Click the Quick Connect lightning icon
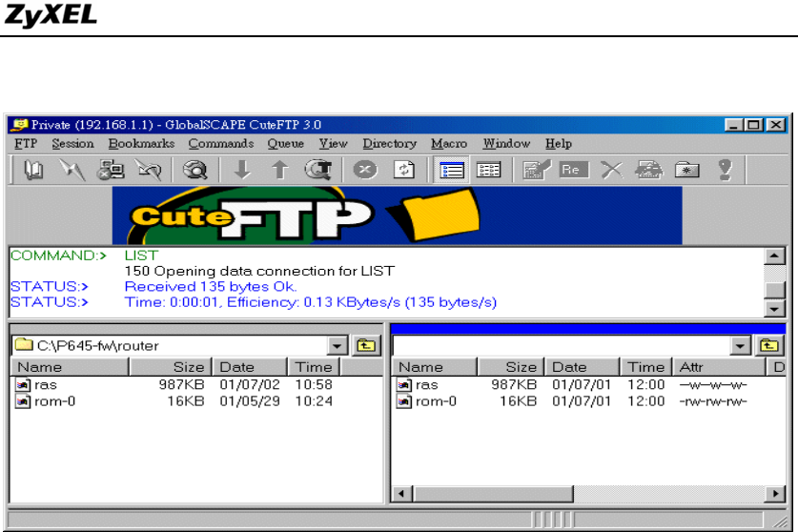798x532 pixels. click(72, 170)
